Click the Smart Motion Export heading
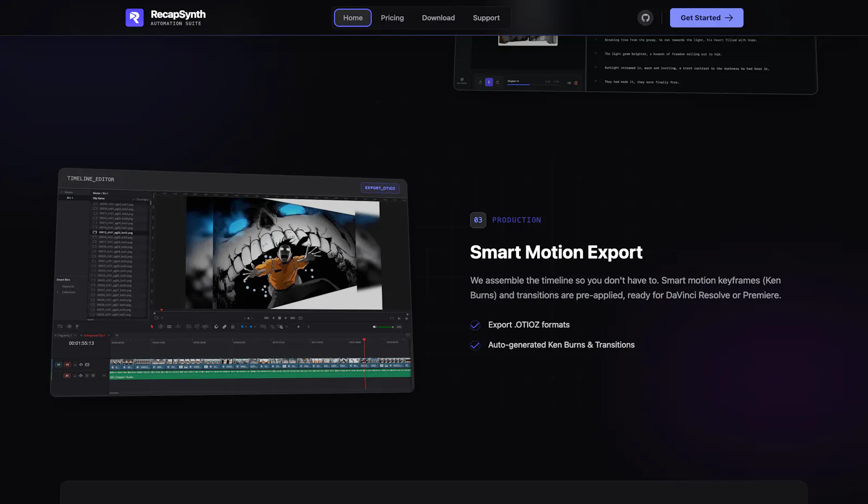This screenshot has height=504, width=868. coord(556,252)
